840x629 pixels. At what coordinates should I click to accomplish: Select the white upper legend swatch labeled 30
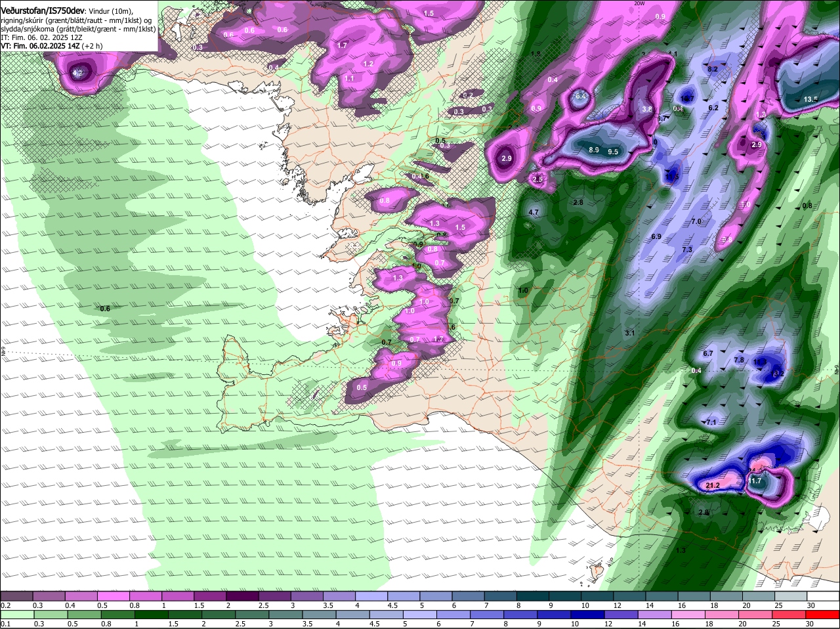click(823, 596)
